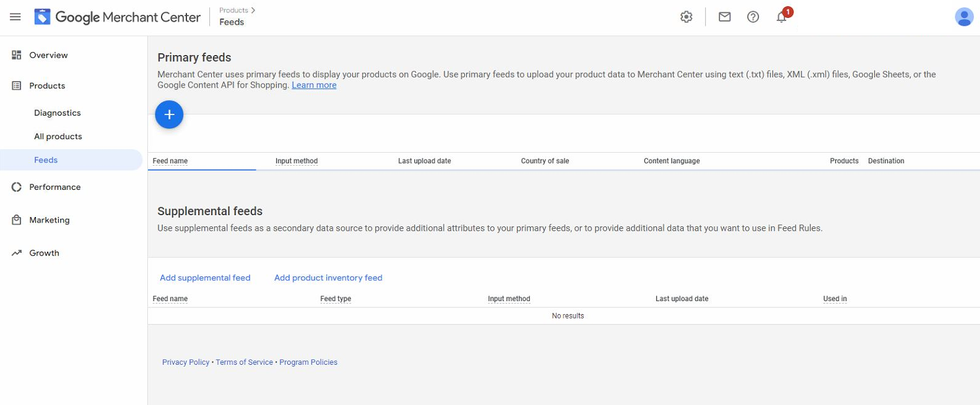Open the mail envelope messages icon
Screen dimensions: 980x405
tap(724, 17)
